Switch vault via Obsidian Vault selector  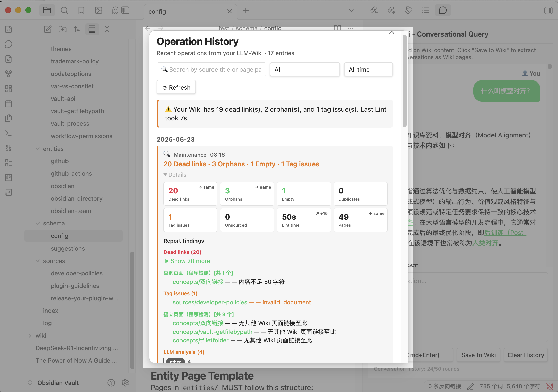(58, 383)
